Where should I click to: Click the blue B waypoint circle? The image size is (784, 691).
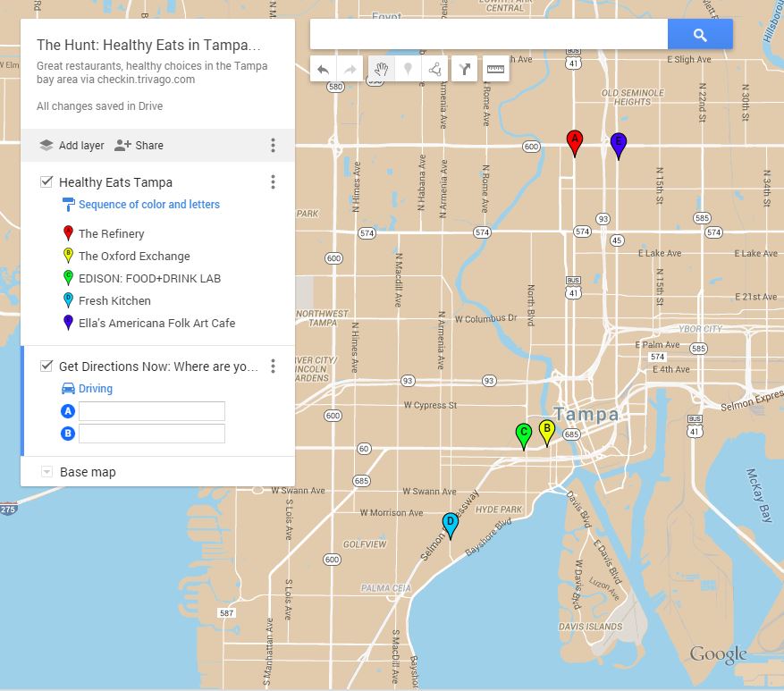[68, 433]
